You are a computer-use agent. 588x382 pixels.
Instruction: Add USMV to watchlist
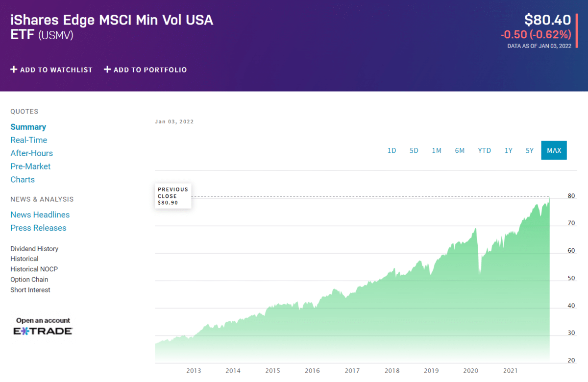point(51,70)
